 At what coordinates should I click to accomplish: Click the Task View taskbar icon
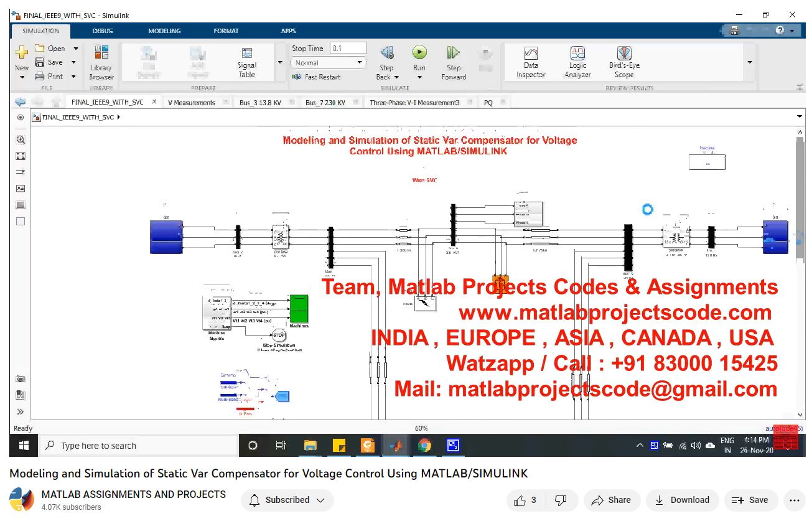pos(281,446)
